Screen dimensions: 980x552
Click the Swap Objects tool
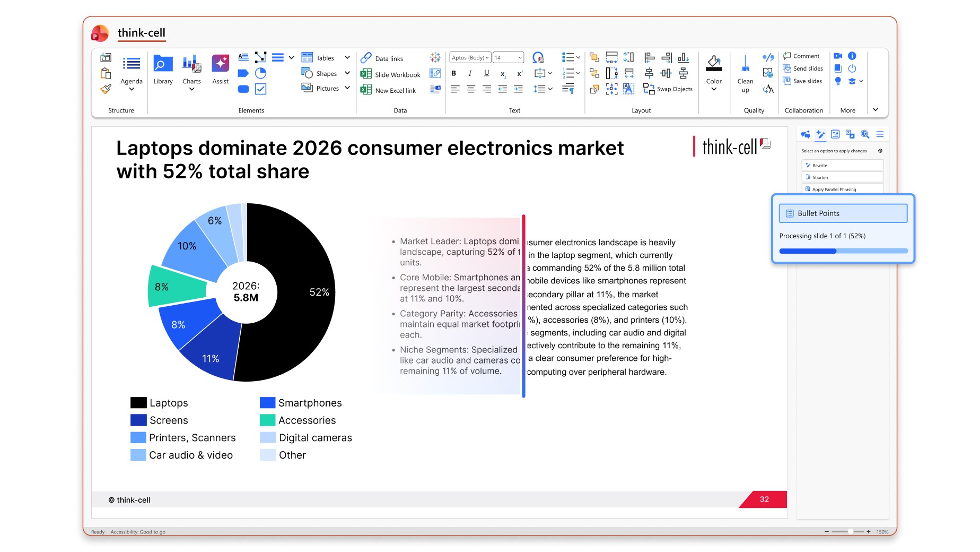coord(668,89)
